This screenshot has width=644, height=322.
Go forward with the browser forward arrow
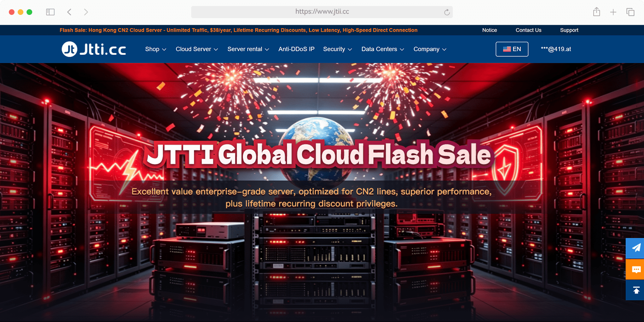coord(86,12)
